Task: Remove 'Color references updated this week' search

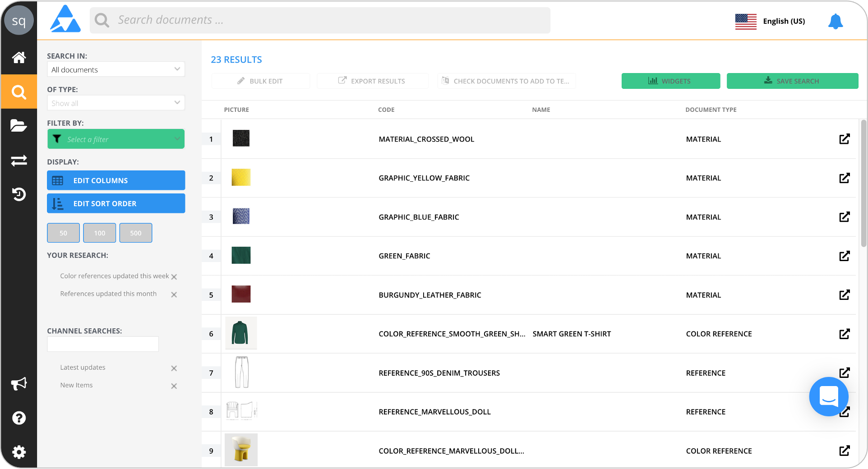Action: (x=174, y=277)
